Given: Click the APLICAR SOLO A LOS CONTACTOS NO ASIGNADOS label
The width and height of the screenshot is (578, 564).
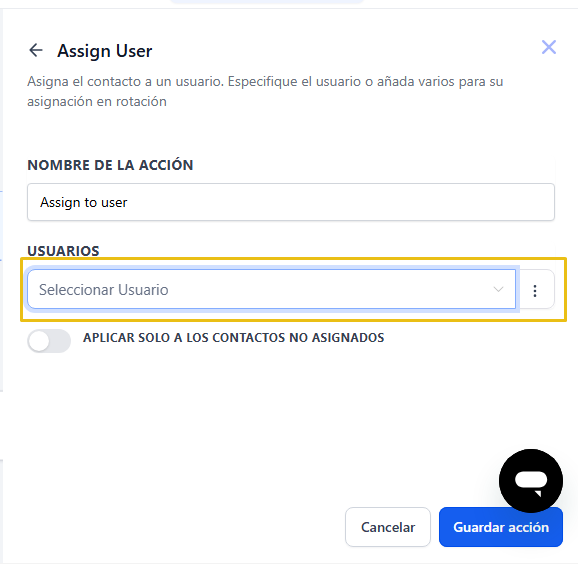Looking at the screenshot, I should (233, 338).
